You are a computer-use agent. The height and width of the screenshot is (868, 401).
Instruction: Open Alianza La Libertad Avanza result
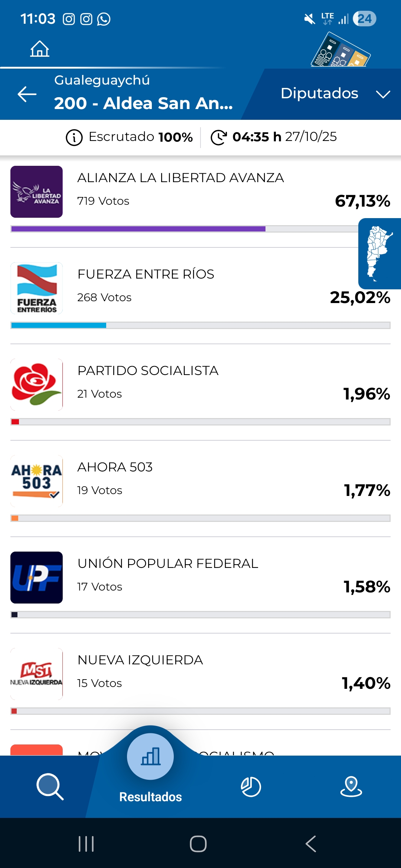(x=200, y=189)
